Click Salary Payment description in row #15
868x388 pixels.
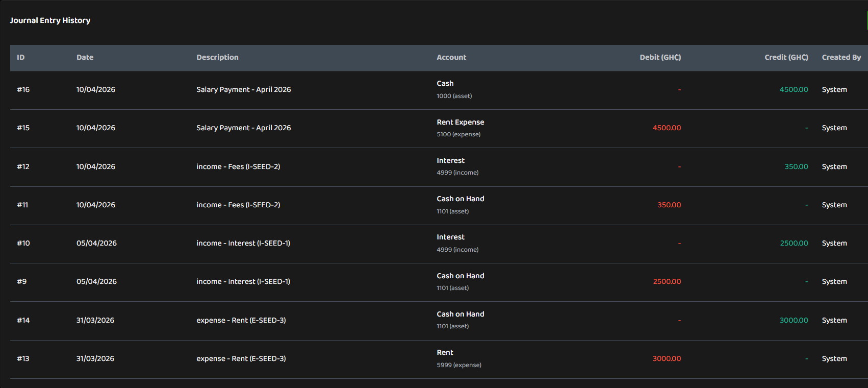pyautogui.click(x=244, y=128)
